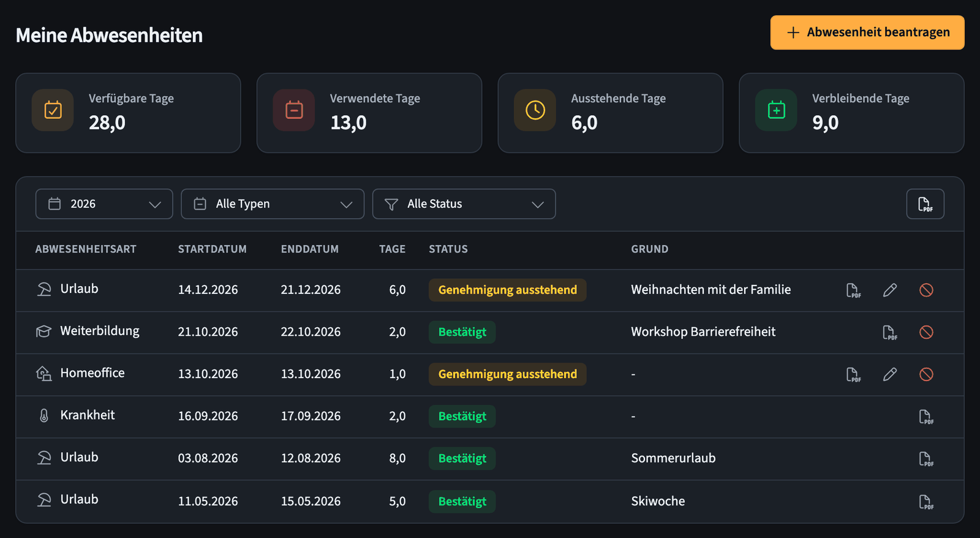This screenshot has height=538, width=980.
Task: Open the Alle Status filter dropdown
Action: pos(464,204)
